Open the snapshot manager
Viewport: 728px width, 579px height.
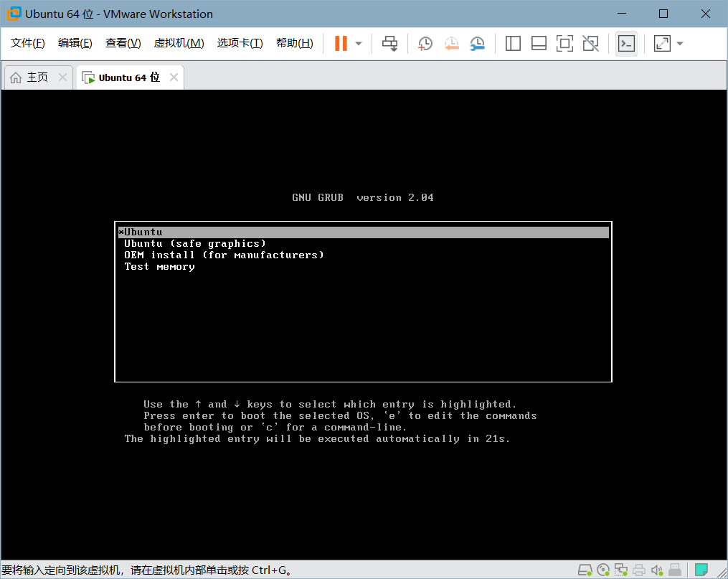click(x=477, y=44)
